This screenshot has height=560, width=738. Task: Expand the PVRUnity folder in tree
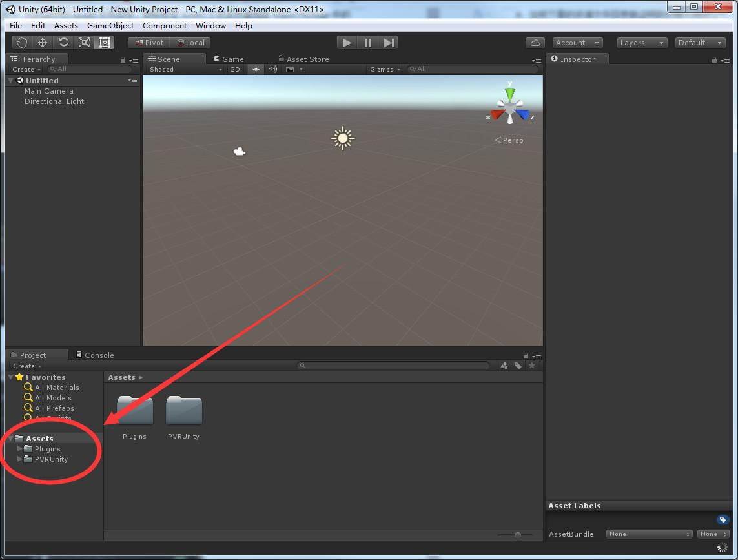click(19, 459)
